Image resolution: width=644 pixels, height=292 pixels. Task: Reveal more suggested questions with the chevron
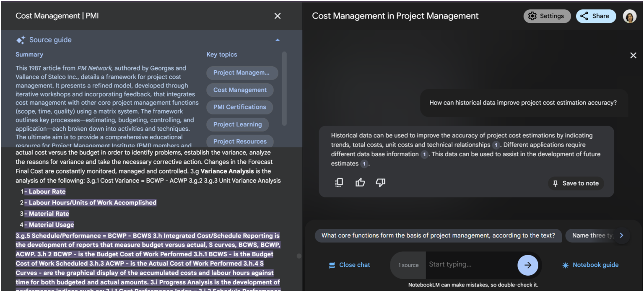pyautogui.click(x=621, y=235)
